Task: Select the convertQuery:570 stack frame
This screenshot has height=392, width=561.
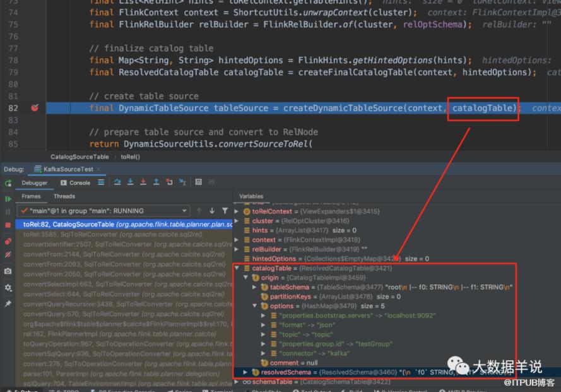Action: (x=124, y=314)
